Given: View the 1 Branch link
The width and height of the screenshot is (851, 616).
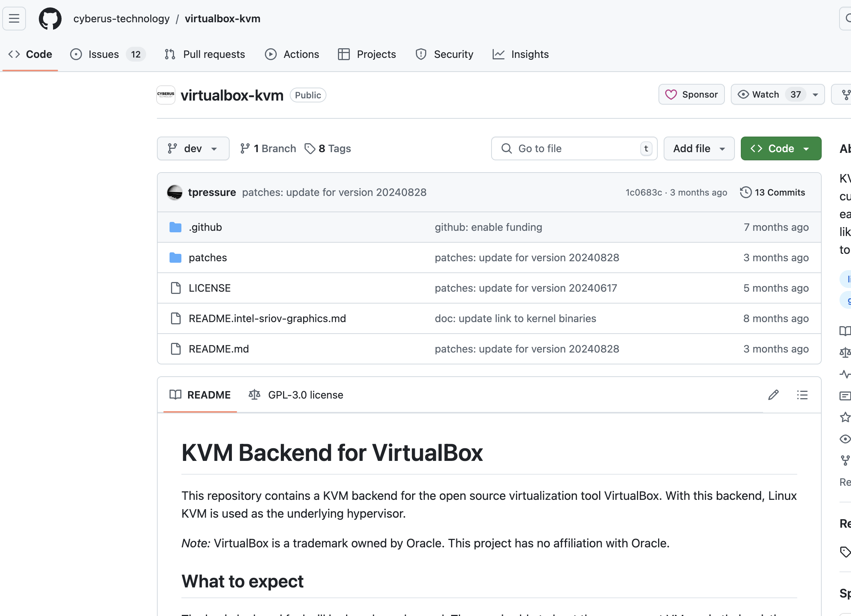Looking at the screenshot, I should pos(268,149).
